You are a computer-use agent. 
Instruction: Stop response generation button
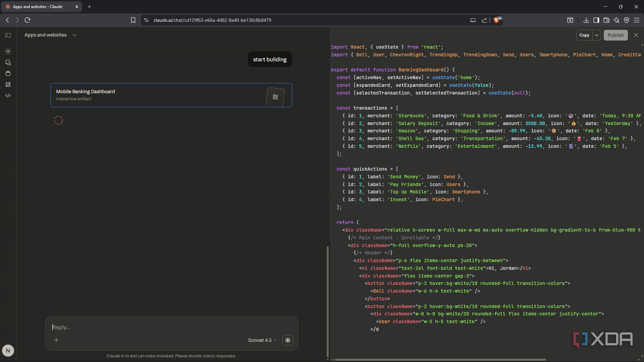(288, 340)
